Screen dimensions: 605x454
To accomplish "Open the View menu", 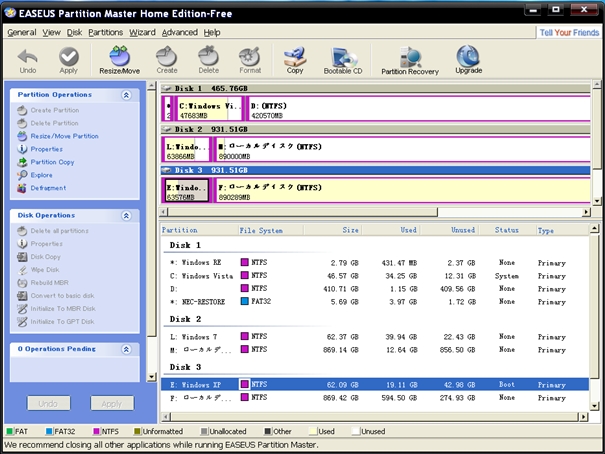I will point(51,32).
